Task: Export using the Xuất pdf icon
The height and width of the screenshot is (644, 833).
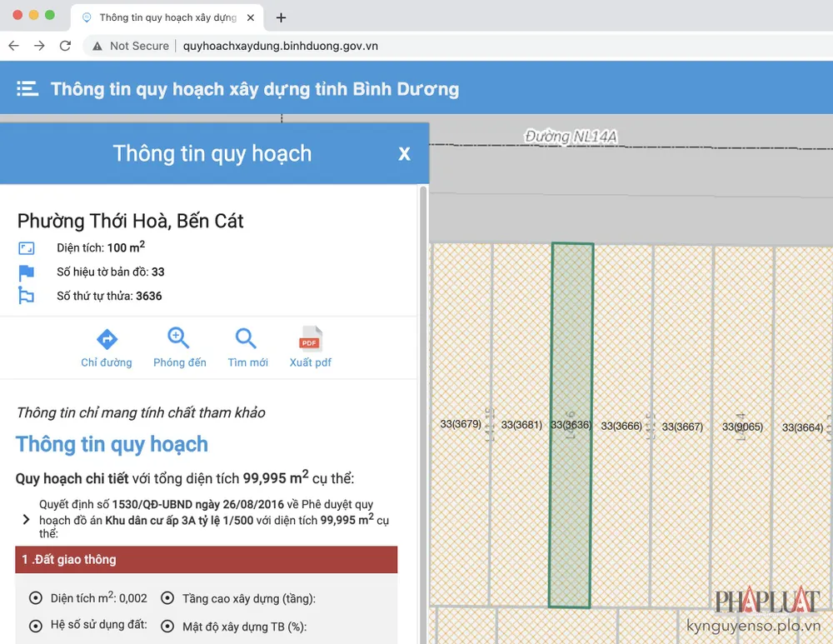Action: pyautogui.click(x=310, y=340)
